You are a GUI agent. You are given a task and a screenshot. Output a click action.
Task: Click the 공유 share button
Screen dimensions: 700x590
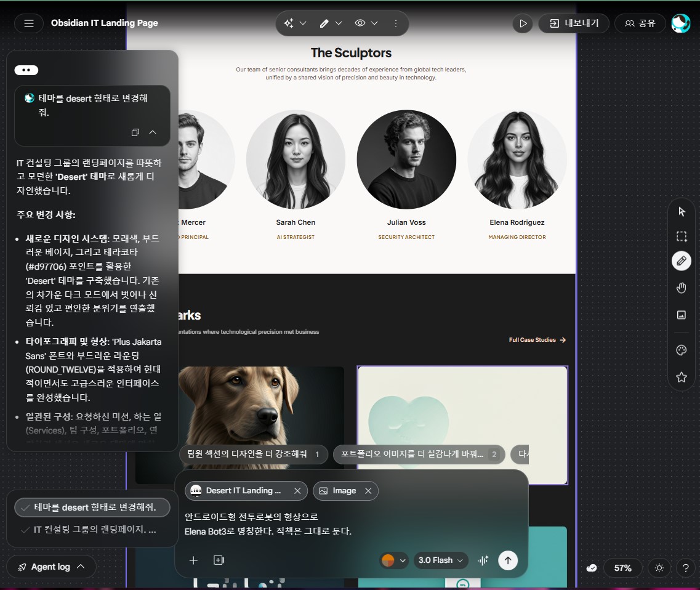coord(640,23)
